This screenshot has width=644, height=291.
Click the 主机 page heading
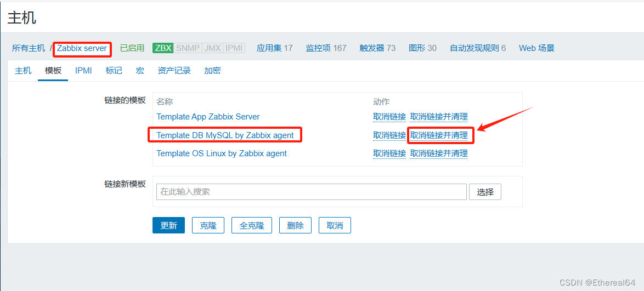tap(22, 18)
